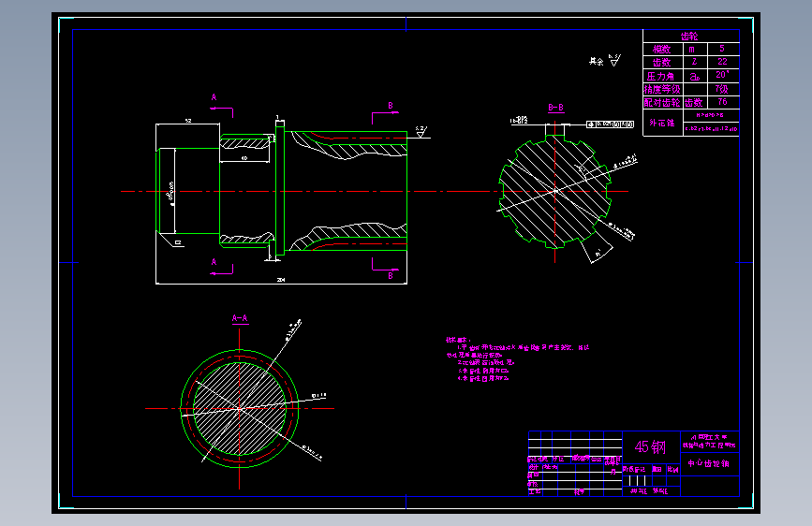
Task: Select the tooth count value '22'
Action: click(x=722, y=62)
